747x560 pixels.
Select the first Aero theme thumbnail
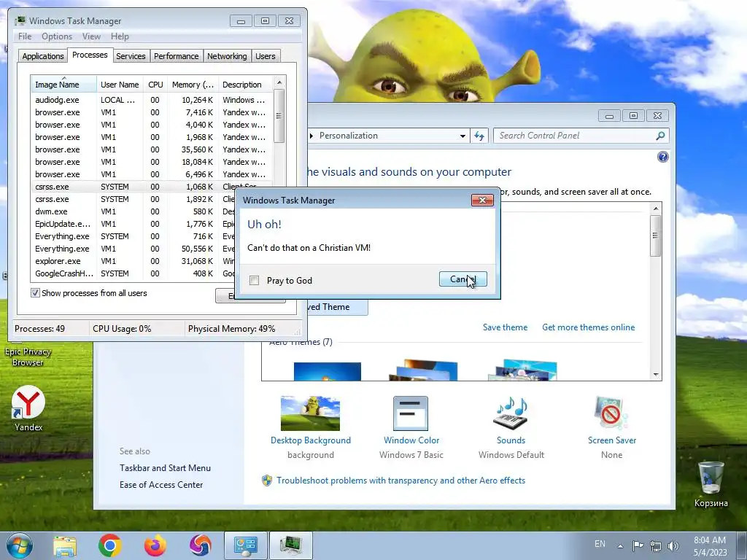pyautogui.click(x=328, y=371)
